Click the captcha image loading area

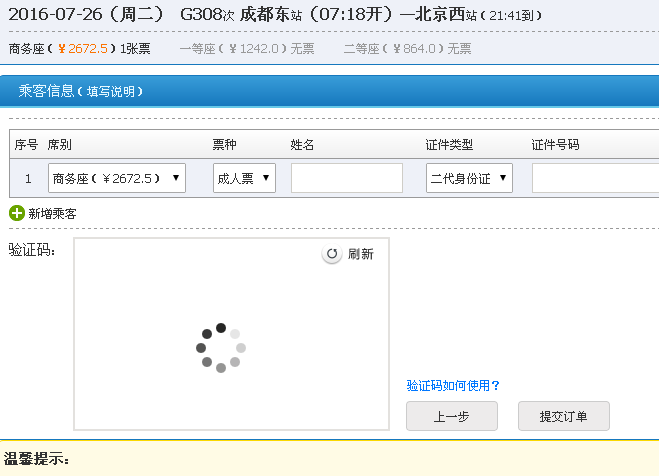click(x=232, y=334)
